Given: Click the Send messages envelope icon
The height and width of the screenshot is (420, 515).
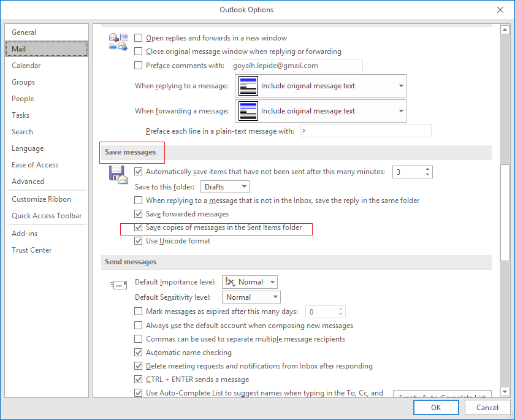Looking at the screenshot, I should [x=118, y=284].
